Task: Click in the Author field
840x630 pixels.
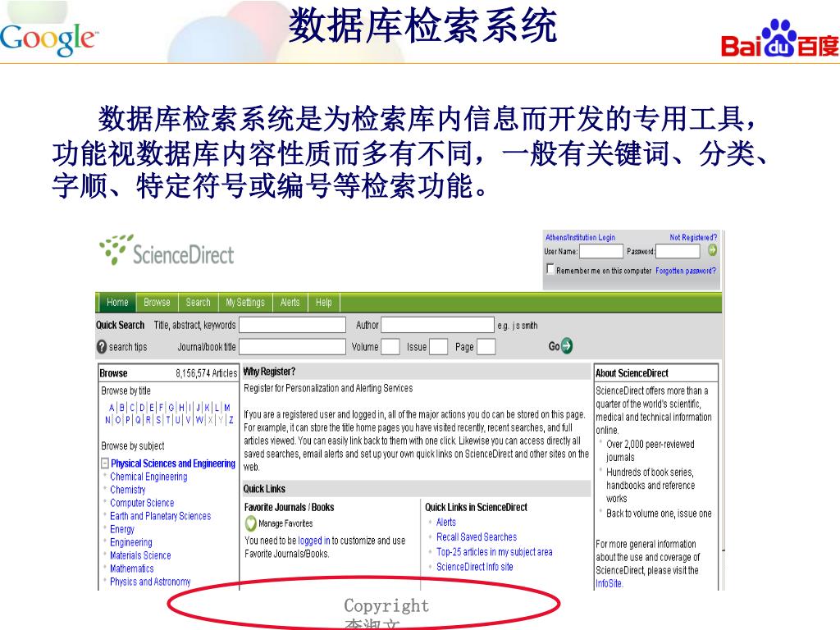Action: click(x=437, y=325)
